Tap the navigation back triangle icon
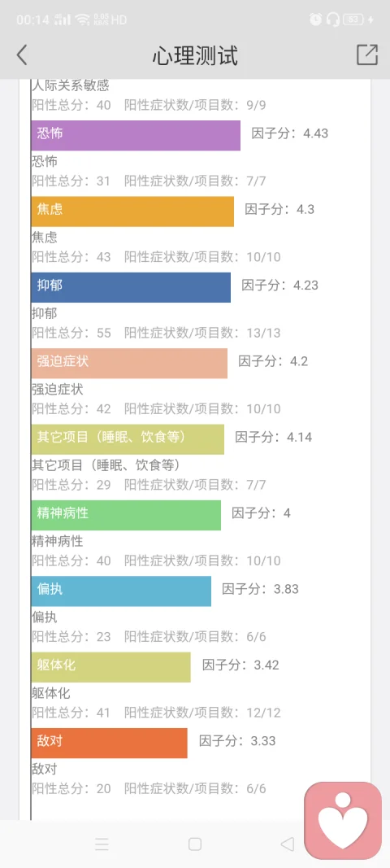This screenshot has width=390, height=868. [x=287, y=844]
